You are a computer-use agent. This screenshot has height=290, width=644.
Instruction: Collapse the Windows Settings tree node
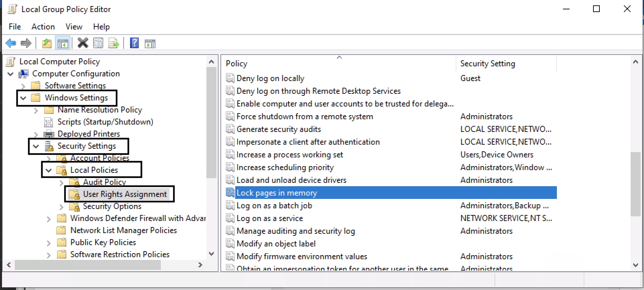(23, 98)
